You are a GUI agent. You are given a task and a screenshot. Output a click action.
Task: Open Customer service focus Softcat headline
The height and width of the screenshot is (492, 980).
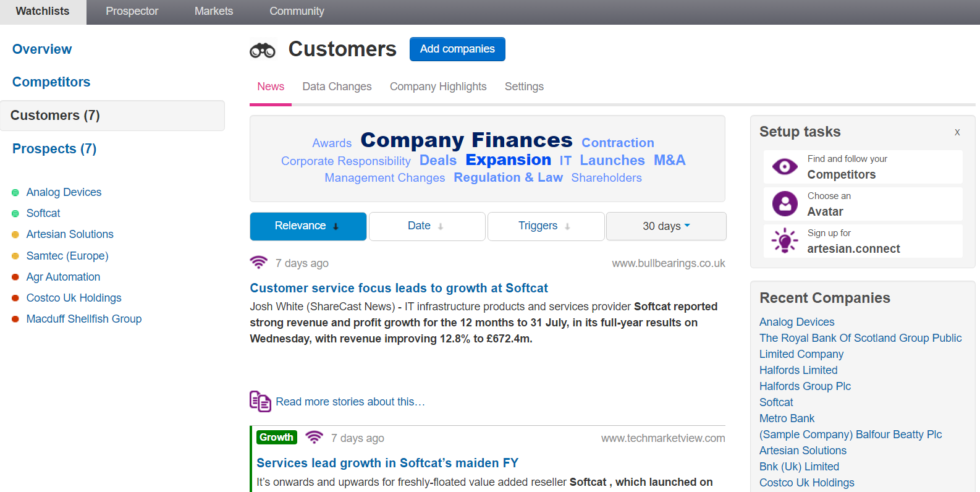399,288
